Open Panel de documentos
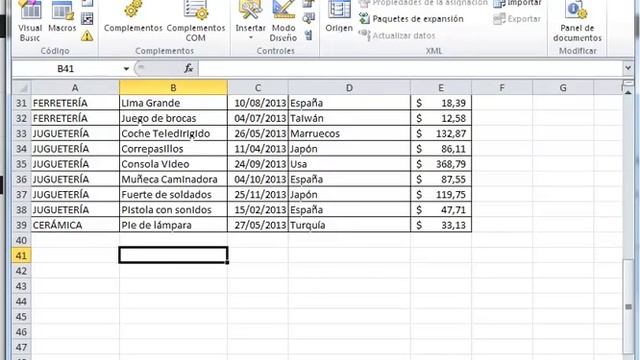Viewport: 640px width, 360px height. point(577,21)
